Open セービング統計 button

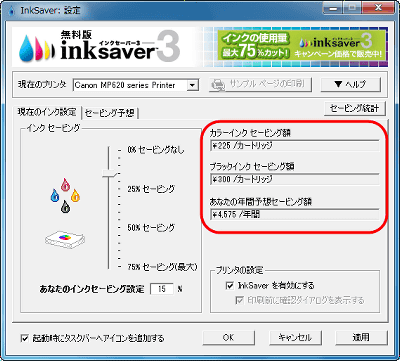pos(354,108)
